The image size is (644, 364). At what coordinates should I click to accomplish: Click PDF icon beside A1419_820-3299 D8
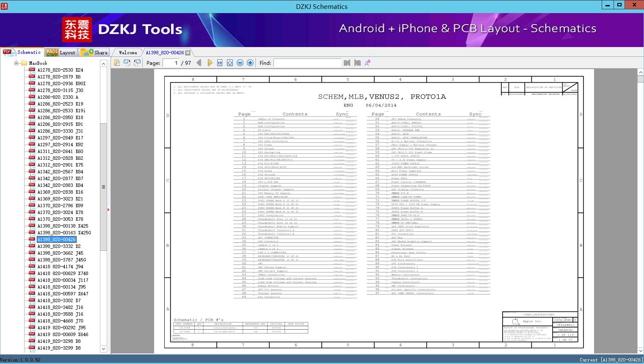(x=32, y=347)
